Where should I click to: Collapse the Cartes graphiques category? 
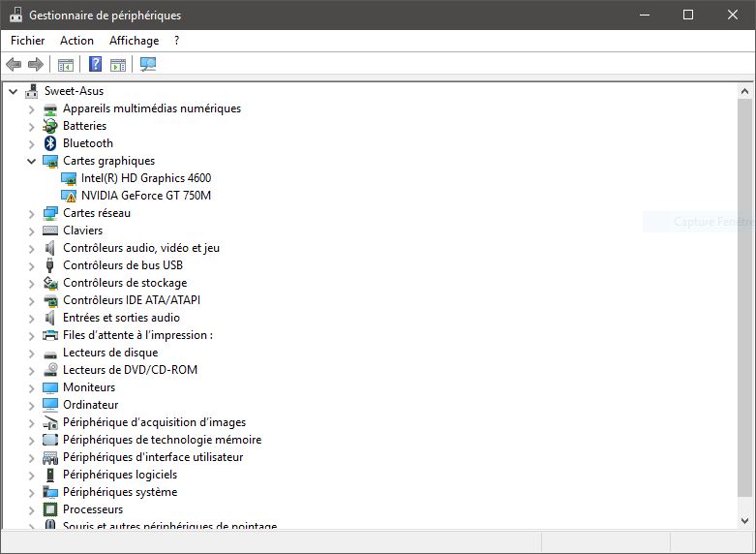click(31, 161)
